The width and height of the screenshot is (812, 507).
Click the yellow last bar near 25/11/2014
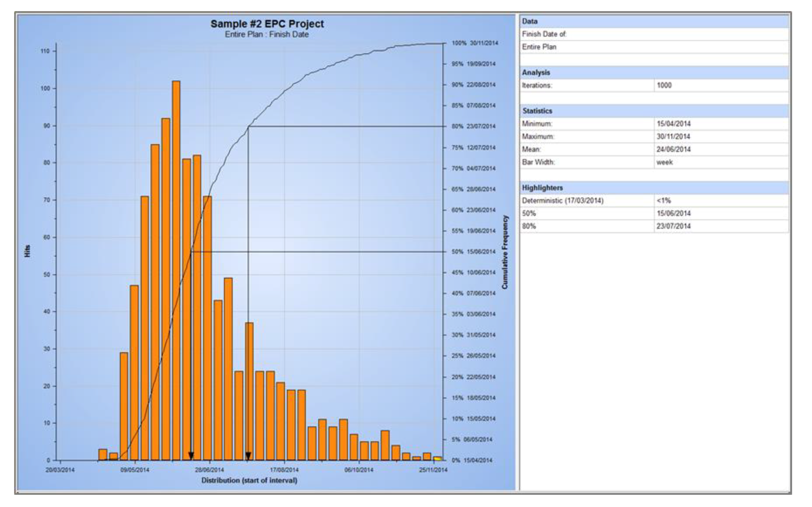pos(437,458)
